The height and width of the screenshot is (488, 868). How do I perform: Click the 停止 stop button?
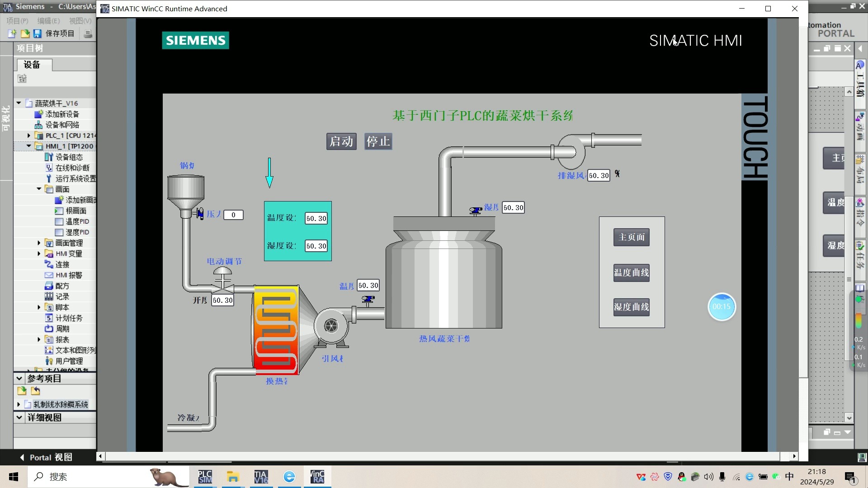pos(378,141)
